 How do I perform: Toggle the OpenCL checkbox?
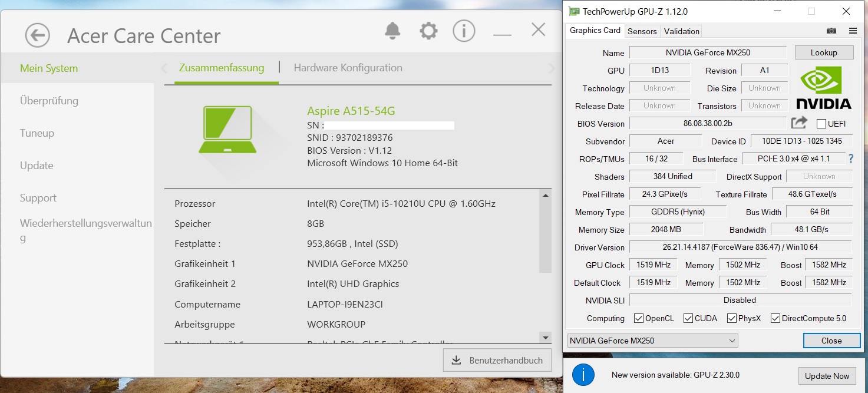pos(638,318)
